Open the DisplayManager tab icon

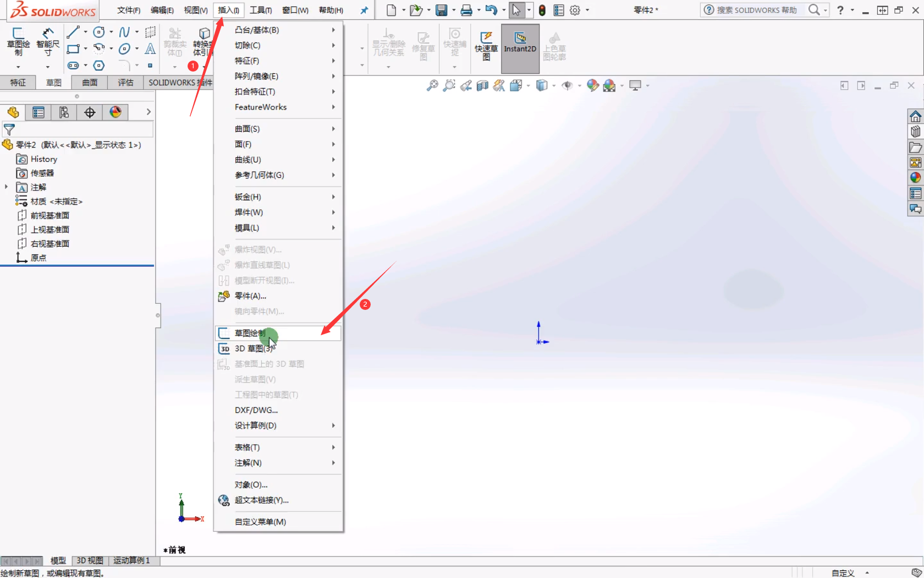[x=116, y=112]
